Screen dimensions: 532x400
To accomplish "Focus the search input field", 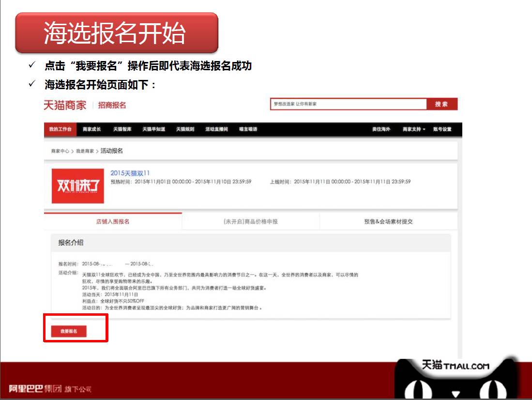I will (349, 104).
